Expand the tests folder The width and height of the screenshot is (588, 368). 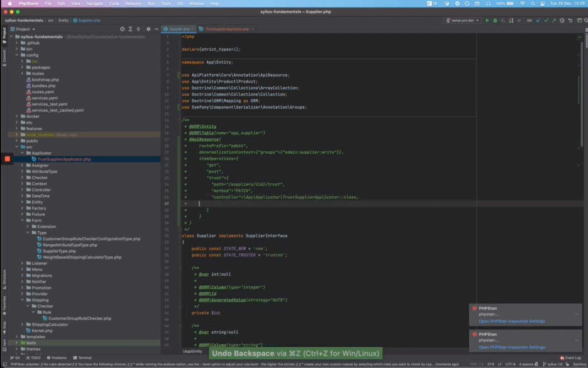(x=16, y=343)
